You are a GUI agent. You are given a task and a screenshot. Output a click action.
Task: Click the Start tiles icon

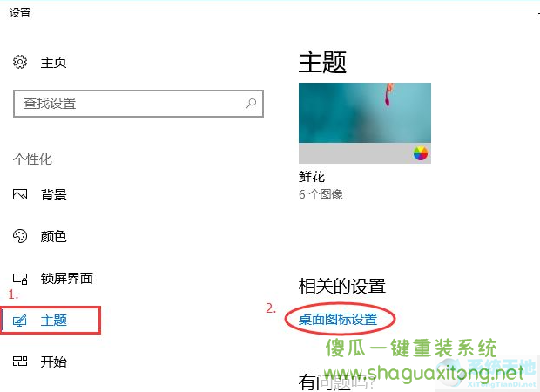20,362
